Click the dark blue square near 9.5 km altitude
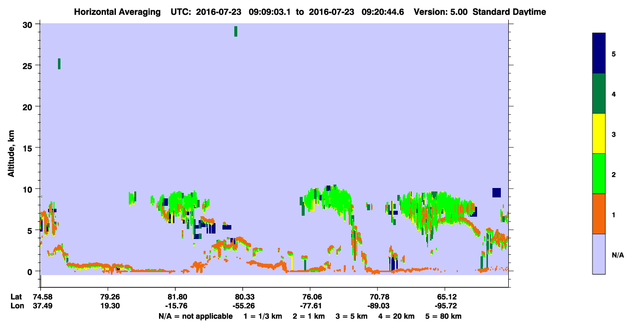The width and height of the screenshot is (644, 330). click(496, 192)
